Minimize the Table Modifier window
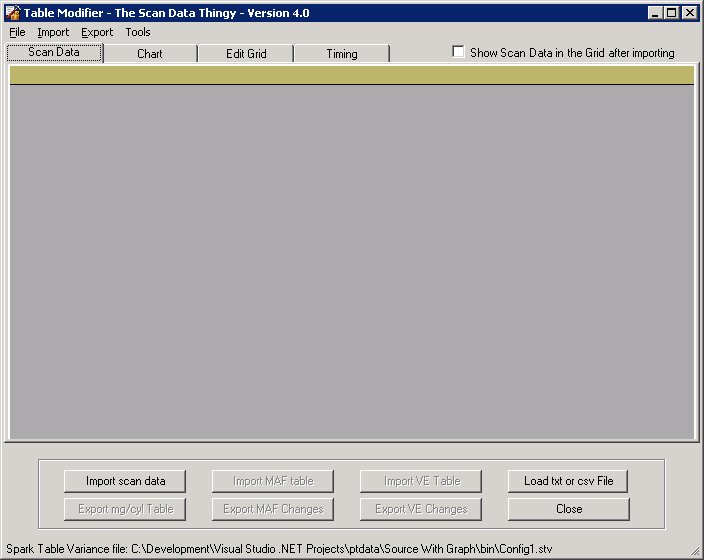Screen dimensions: 704x560 click(655, 13)
